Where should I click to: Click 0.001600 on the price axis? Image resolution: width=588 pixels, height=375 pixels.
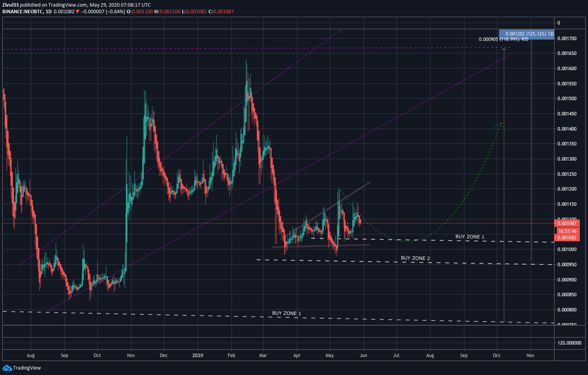tap(567, 69)
